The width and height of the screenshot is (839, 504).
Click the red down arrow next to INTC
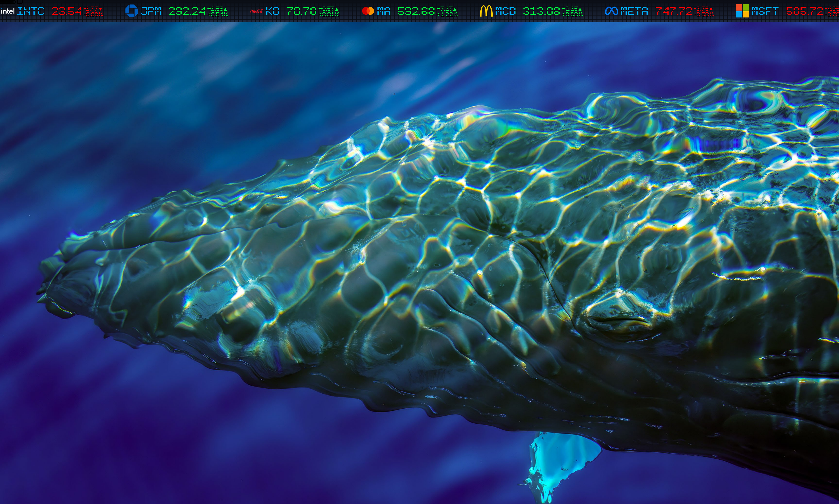[100, 9]
